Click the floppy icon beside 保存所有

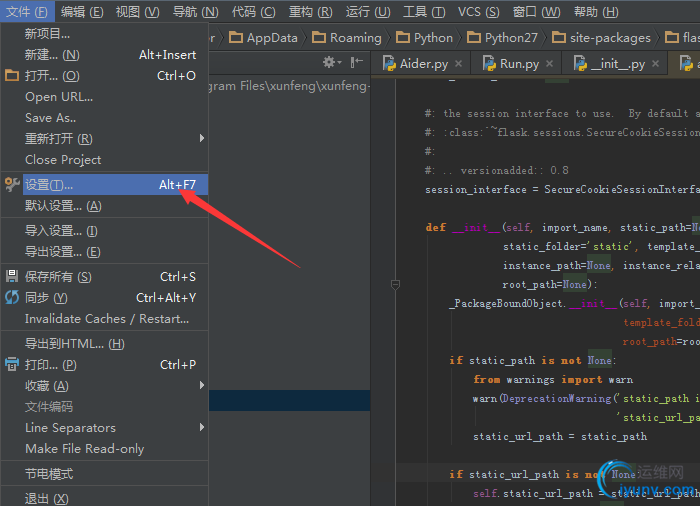pos(12,276)
